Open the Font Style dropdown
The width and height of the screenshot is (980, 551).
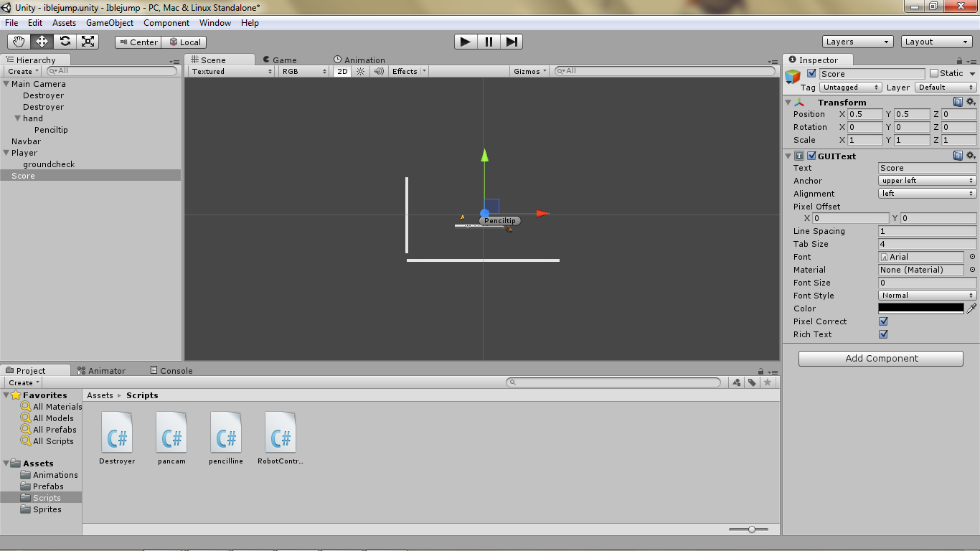[x=928, y=296]
